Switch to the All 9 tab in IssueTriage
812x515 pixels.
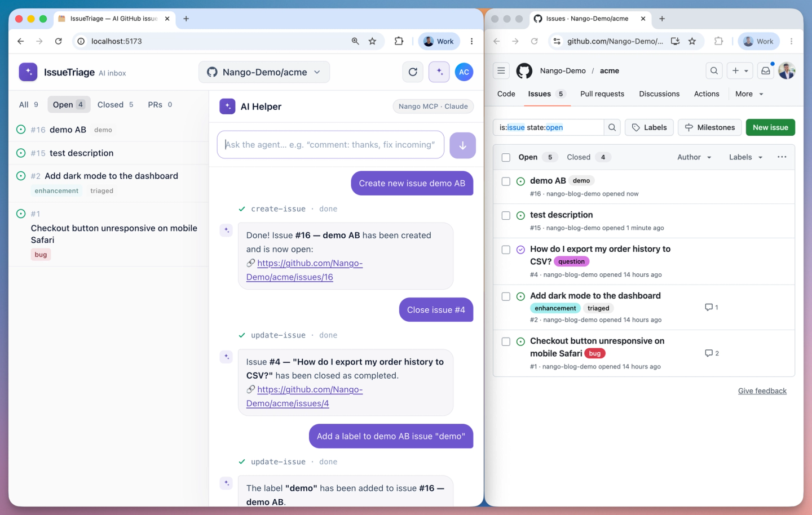click(29, 105)
